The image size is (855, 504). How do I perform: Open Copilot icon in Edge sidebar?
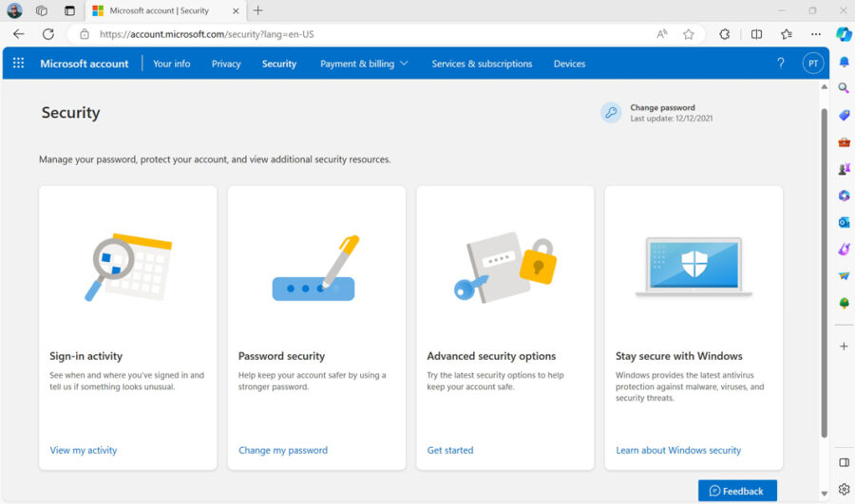click(x=844, y=34)
